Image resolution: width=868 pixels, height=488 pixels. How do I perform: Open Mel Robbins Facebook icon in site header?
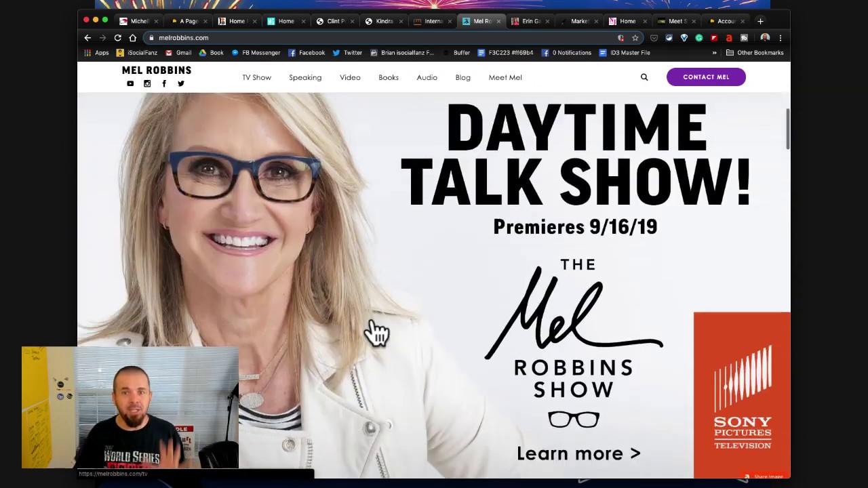pos(164,83)
